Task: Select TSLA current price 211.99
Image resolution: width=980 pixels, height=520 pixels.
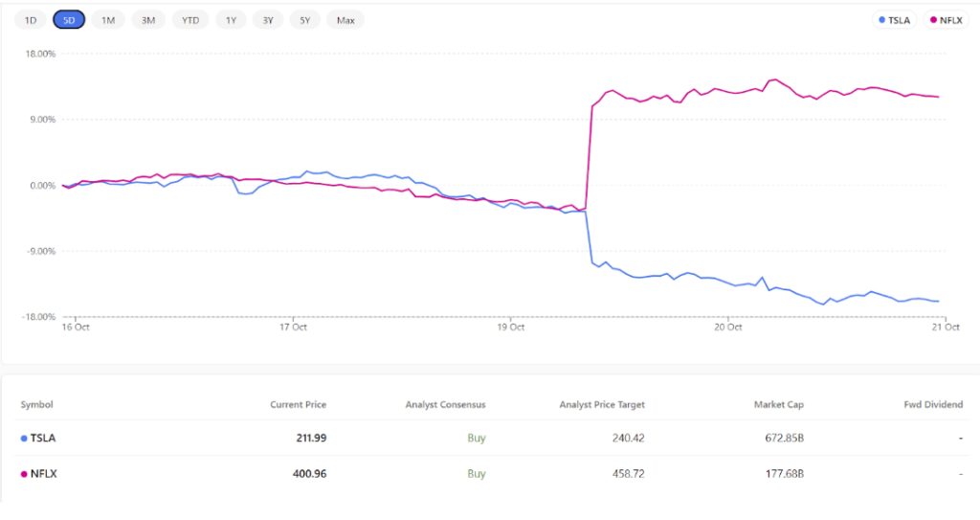Action: click(311, 438)
